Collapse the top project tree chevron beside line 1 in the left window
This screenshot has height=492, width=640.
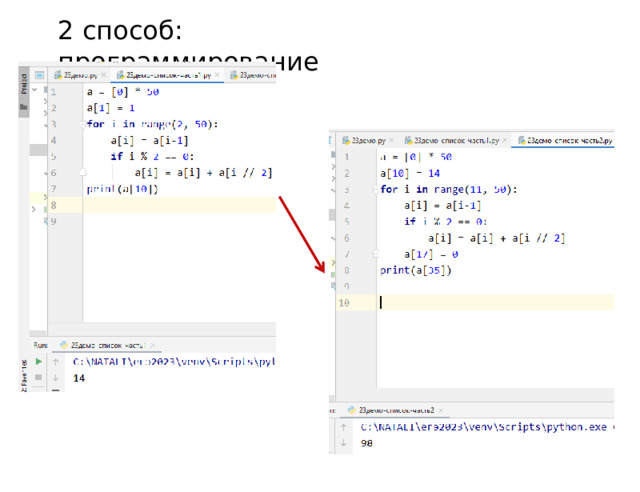tap(35, 89)
